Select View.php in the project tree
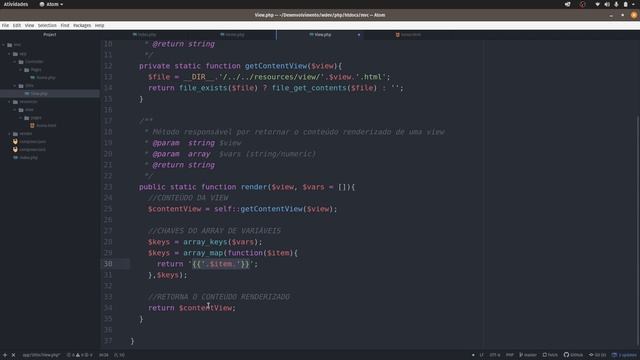 tap(39, 93)
